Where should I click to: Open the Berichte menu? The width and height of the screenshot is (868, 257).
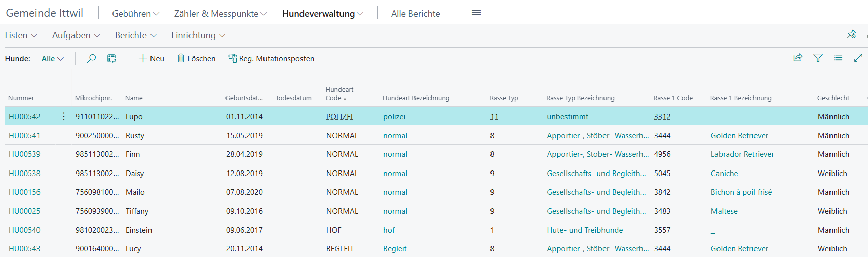click(x=136, y=35)
